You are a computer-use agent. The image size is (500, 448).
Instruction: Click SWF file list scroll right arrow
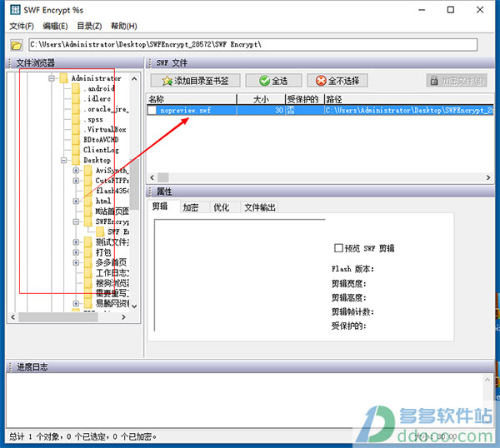tap(488, 177)
